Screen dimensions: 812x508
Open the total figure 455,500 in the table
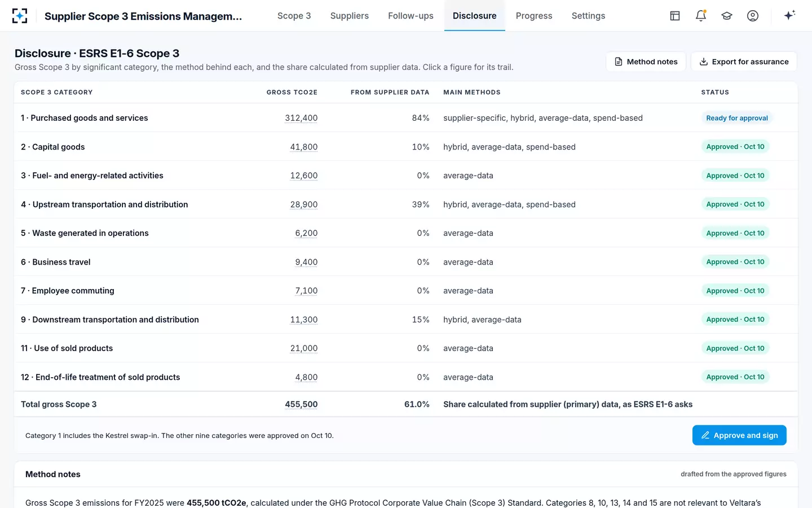(301, 404)
